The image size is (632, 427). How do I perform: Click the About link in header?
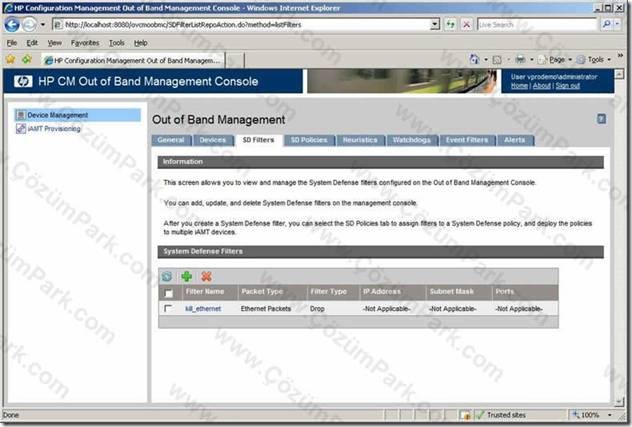point(542,85)
